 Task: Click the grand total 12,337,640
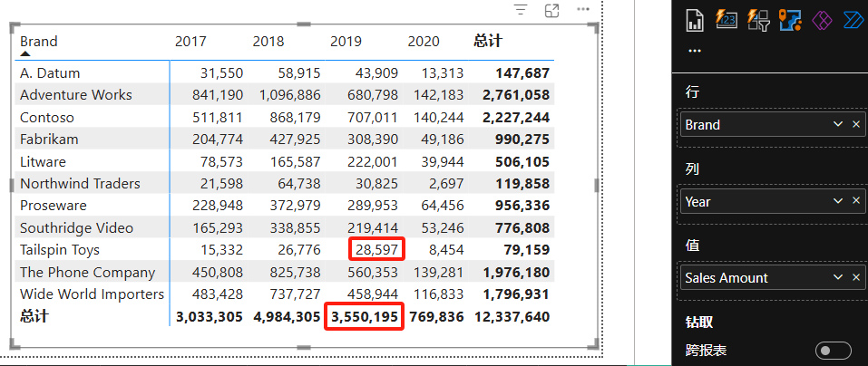[512, 317]
